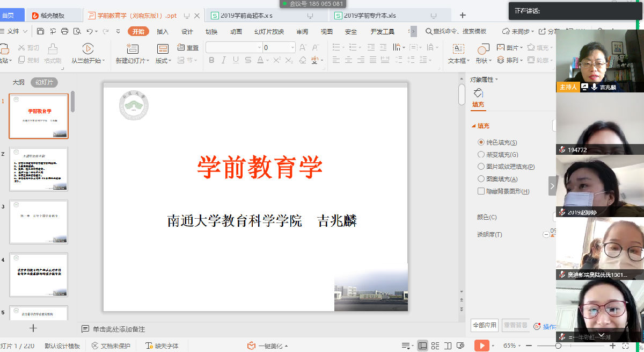
Task: Click 单击此处添加备注 notes field
Action: pos(119,329)
